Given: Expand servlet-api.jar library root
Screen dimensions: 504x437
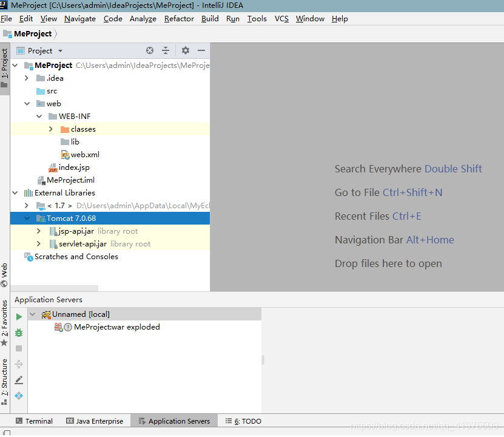Looking at the screenshot, I should (39, 244).
